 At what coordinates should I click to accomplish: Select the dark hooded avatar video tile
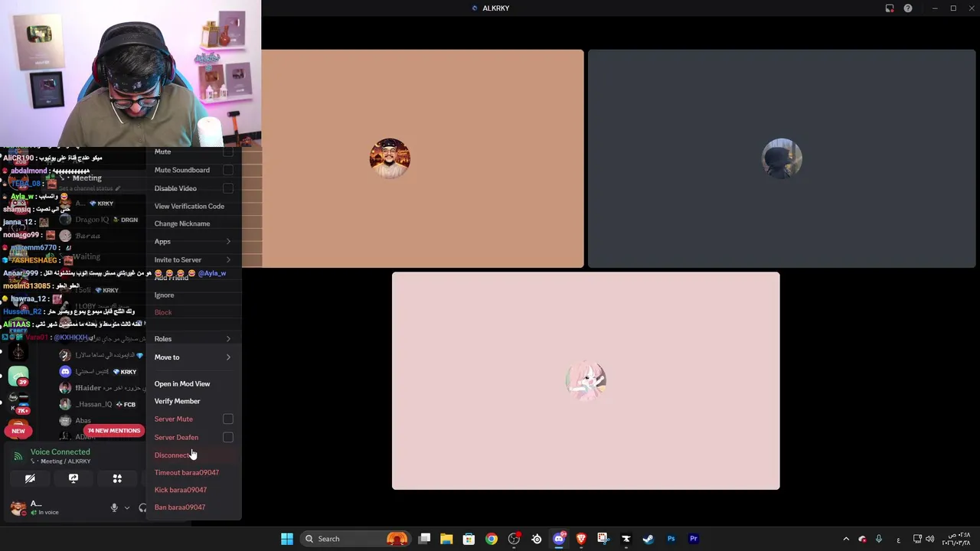tap(782, 158)
